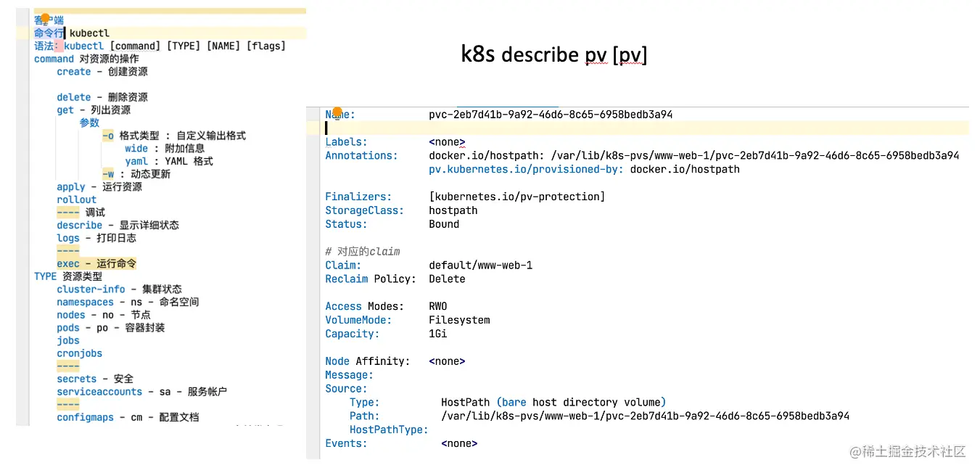Viewport: 980px width, 473px height.
Task: Click the '[kubernetes.io/pv-protection]' Finalizers value
Action: point(516,197)
